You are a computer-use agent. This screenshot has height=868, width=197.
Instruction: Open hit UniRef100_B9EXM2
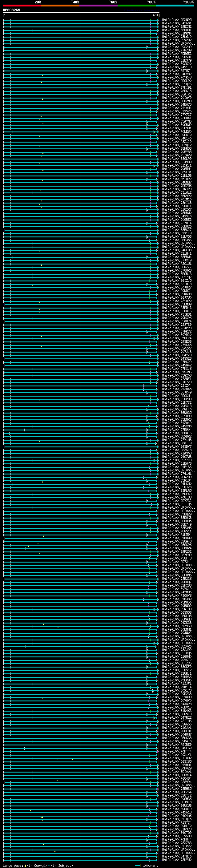point(177,26)
